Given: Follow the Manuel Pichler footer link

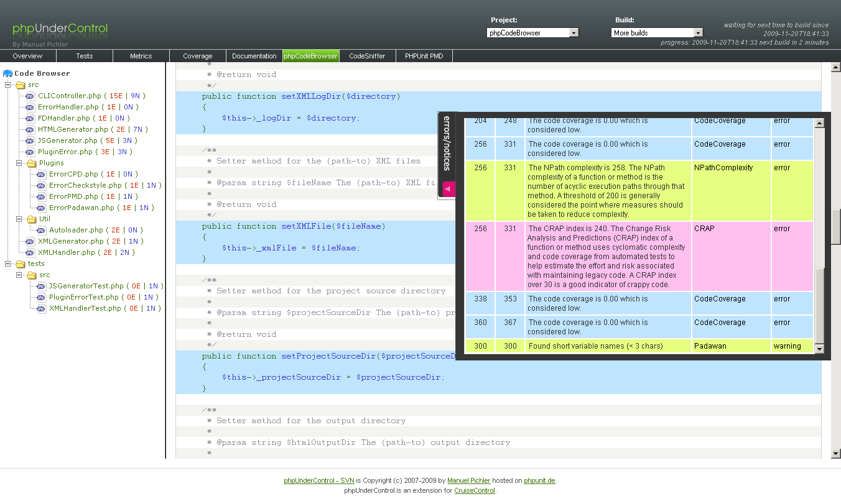Looking at the screenshot, I should coord(469,480).
